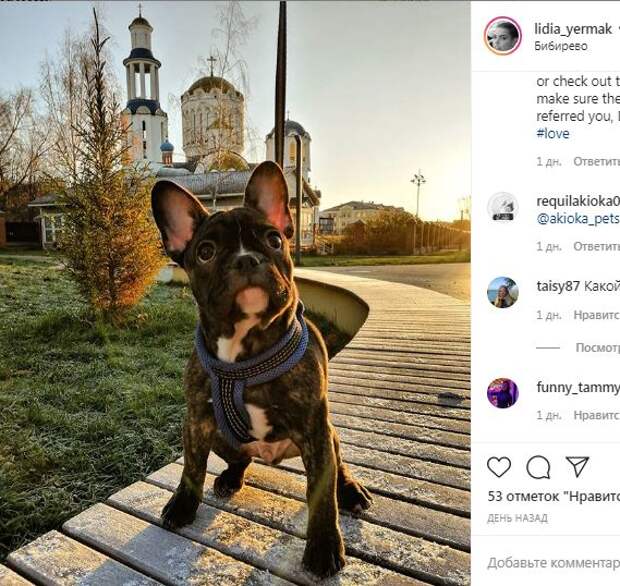Open the #love hashtag
Viewport: 620px width, 586px height.
pyautogui.click(x=553, y=134)
